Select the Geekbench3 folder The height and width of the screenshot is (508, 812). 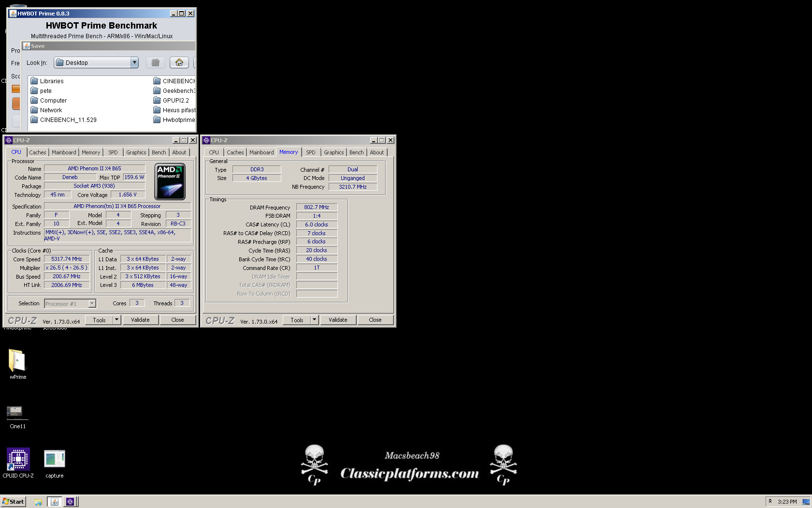click(x=174, y=91)
